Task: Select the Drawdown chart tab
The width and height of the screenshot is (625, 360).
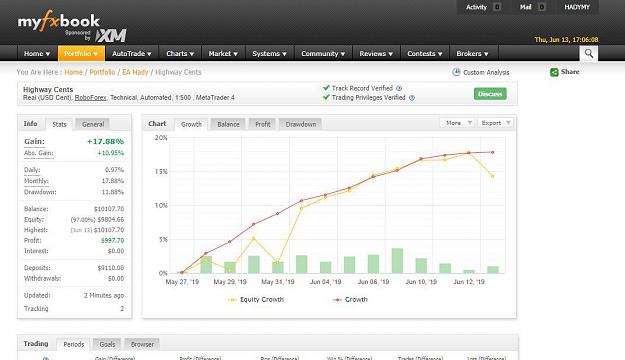Action: click(x=301, y=124)
